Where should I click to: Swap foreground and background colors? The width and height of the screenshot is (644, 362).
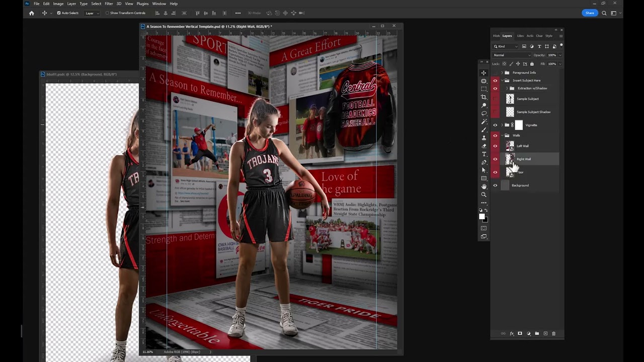pos(486,210)
